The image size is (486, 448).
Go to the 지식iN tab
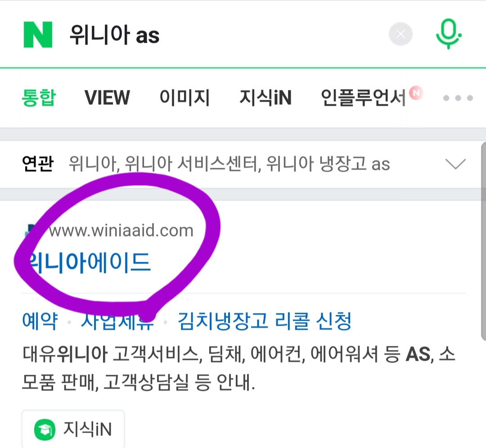tap(265, 98)
